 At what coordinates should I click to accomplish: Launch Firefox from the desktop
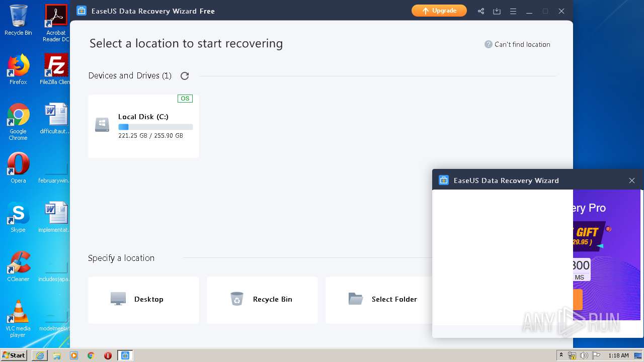18,69
